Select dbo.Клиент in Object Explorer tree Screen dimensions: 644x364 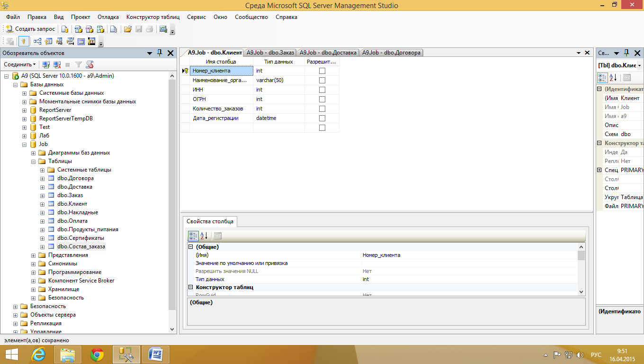tap(72, 204)
